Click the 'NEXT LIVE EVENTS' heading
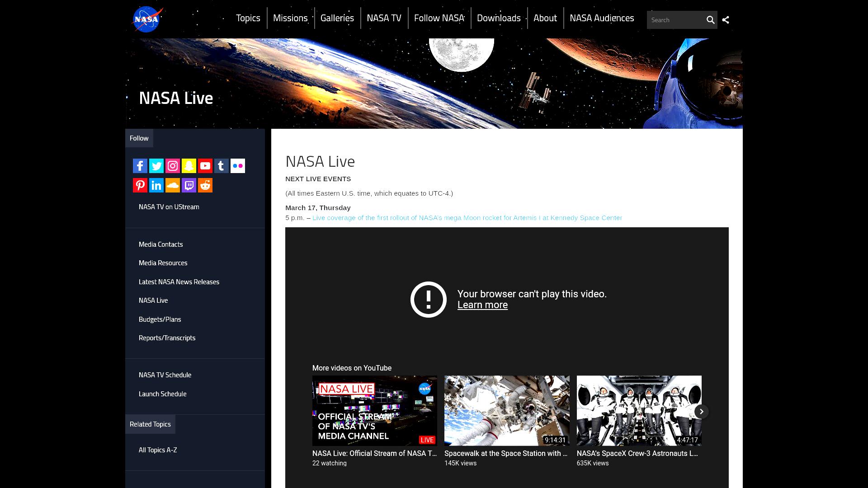Image resolution: width=868 pixels, height=488 pixels. [x=318, y=179]
